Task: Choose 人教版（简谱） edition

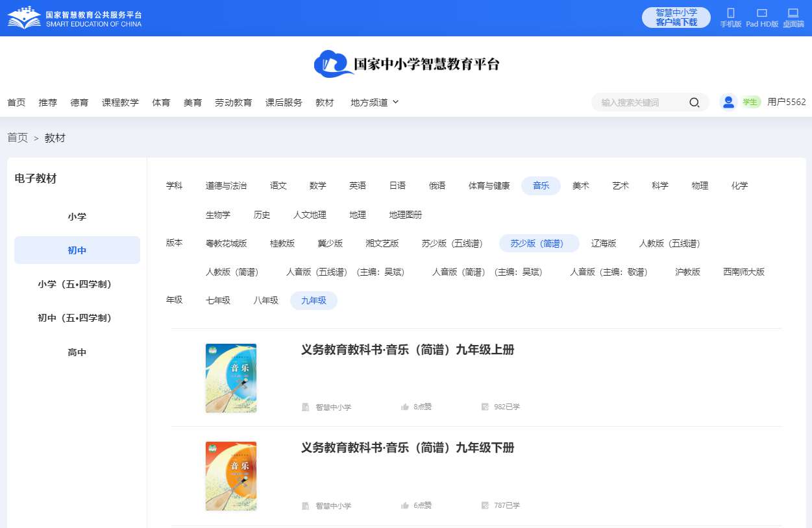Action: coord(235,272)
